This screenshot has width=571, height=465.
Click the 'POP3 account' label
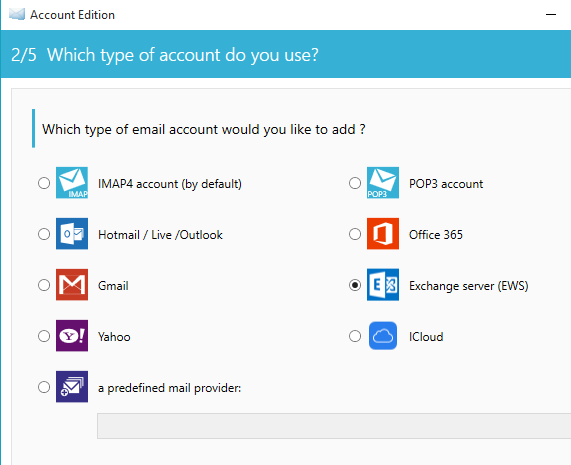tap(446, 184)
